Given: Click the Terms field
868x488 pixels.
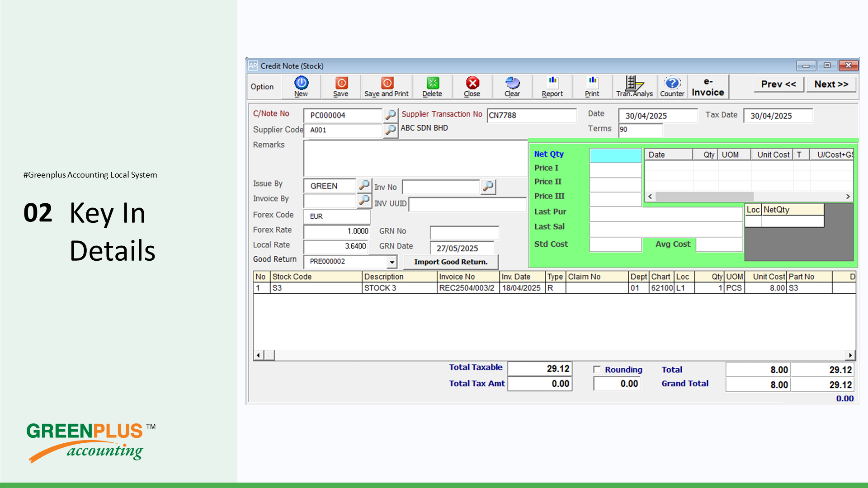Looking at the screenshot, I should tap(640, 130).
